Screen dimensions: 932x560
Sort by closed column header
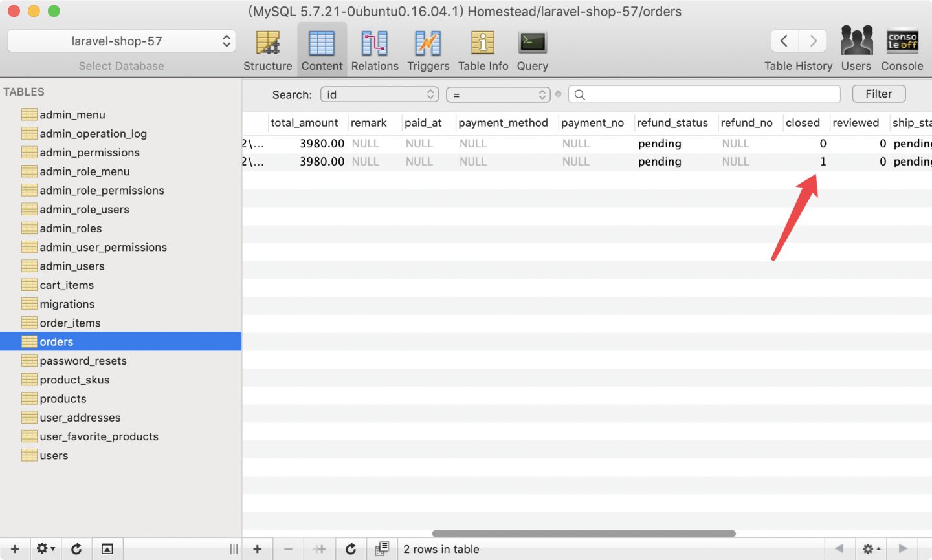[806, 123]
